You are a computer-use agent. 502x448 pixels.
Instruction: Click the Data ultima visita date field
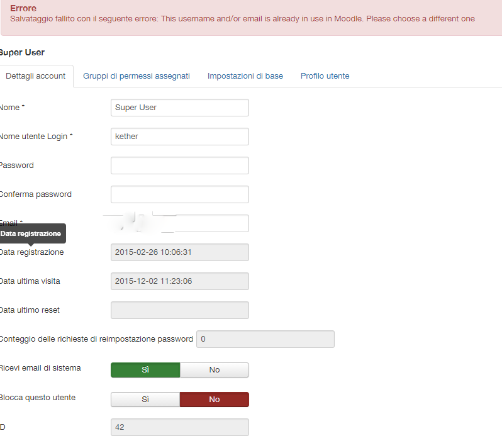(x=180, y=281)
